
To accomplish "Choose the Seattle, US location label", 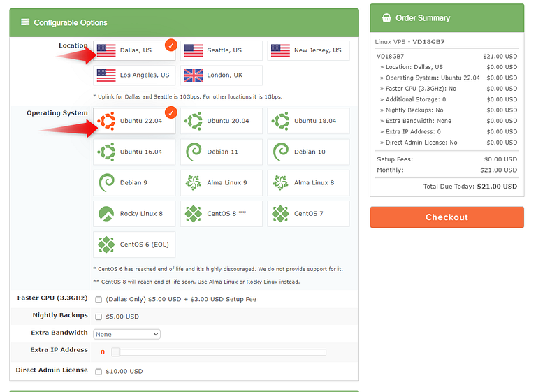I will tap(224, 50).
